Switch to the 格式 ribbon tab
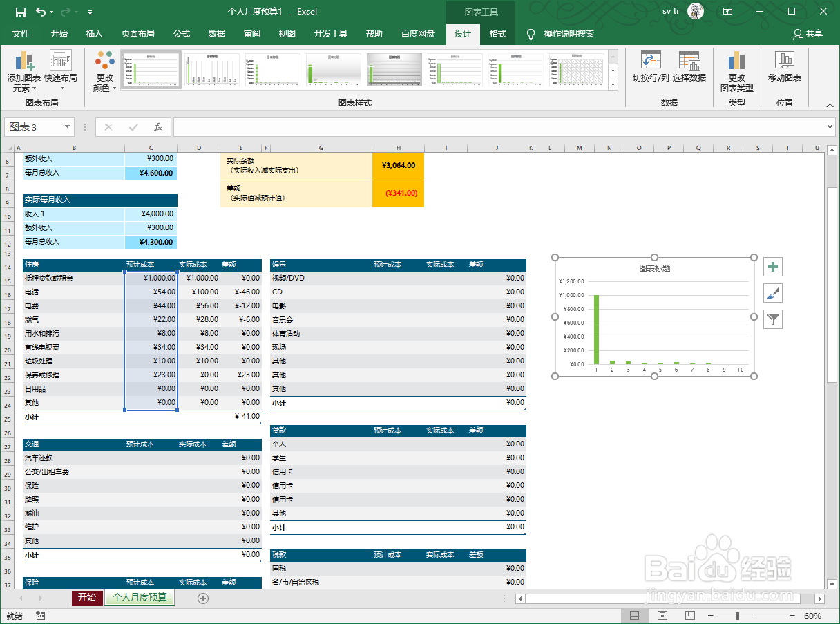This screenshot has height=624, width=840. click(497, 33)
